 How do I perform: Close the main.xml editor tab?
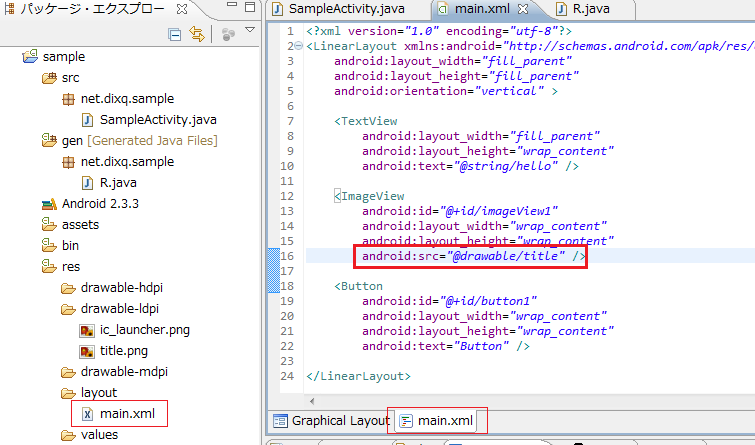click(523, 9)
